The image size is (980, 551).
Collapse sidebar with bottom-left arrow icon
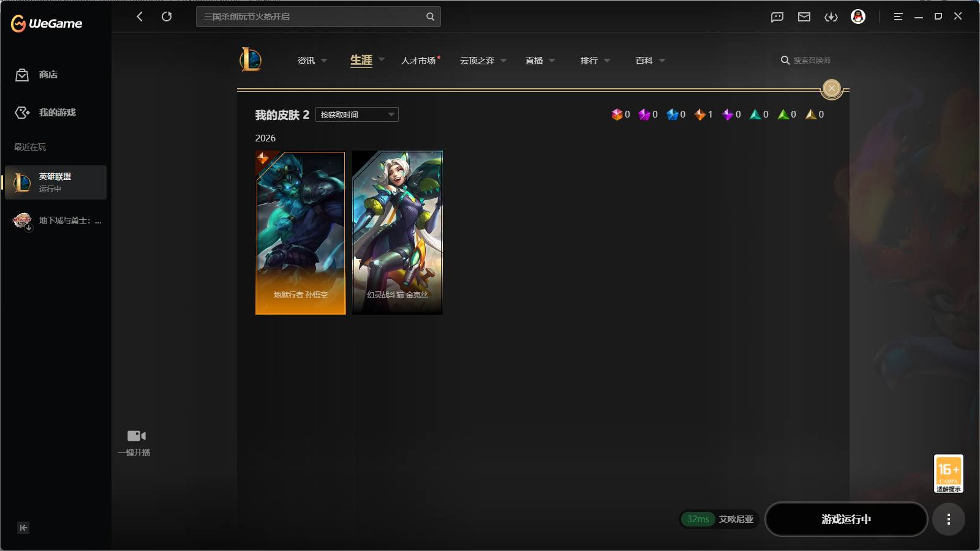pyautogui.click(x=23, y=528)
